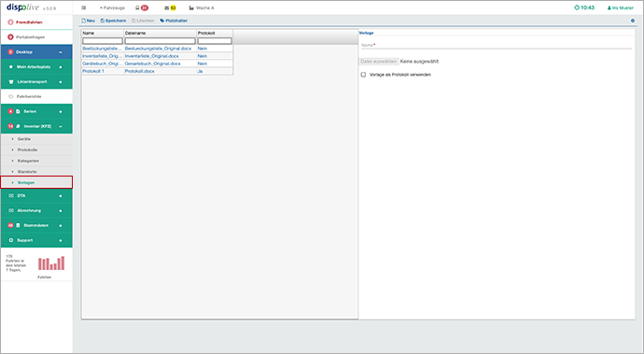Click the DTA row icon

(x=11, y=196)
